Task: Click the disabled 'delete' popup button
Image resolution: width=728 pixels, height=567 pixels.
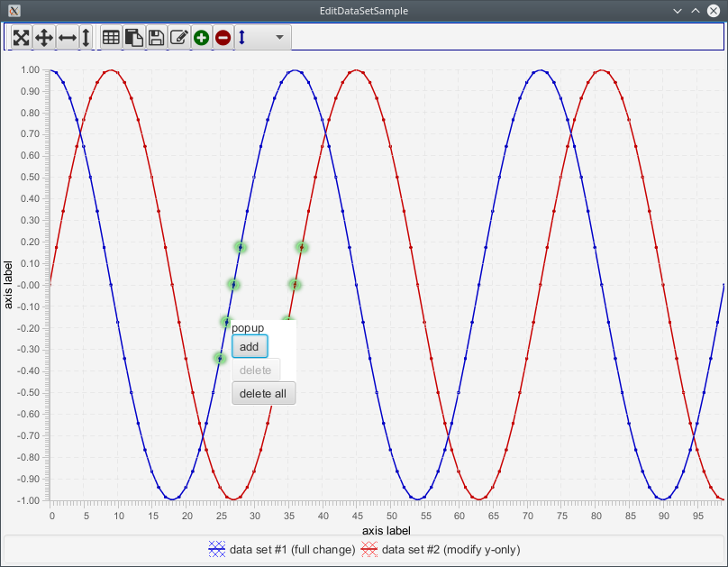Action: [x=256, y=370]
